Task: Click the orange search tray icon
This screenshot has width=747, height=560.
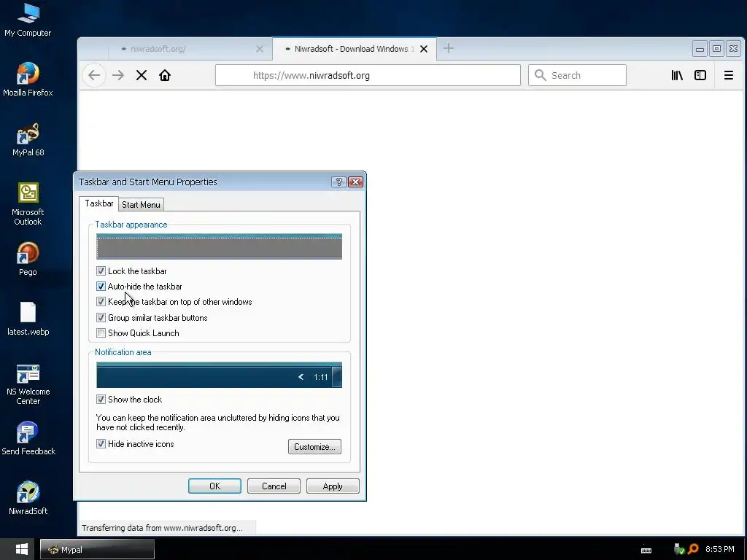Action: pos(693,550)
